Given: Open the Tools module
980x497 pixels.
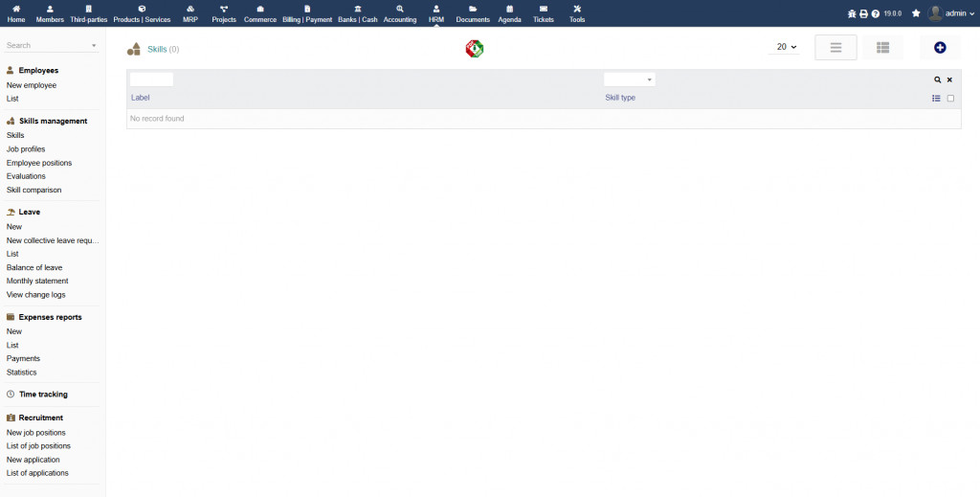Looking at the screenshot, I should pyautogui.click(x=577, y=13).
